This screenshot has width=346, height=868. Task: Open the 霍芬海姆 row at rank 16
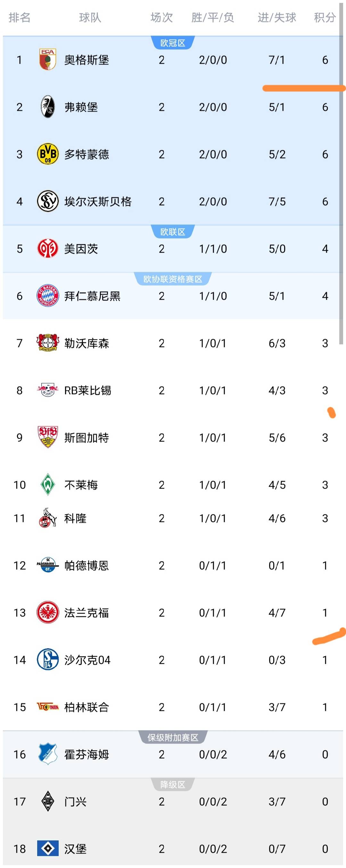pos(173,754)
